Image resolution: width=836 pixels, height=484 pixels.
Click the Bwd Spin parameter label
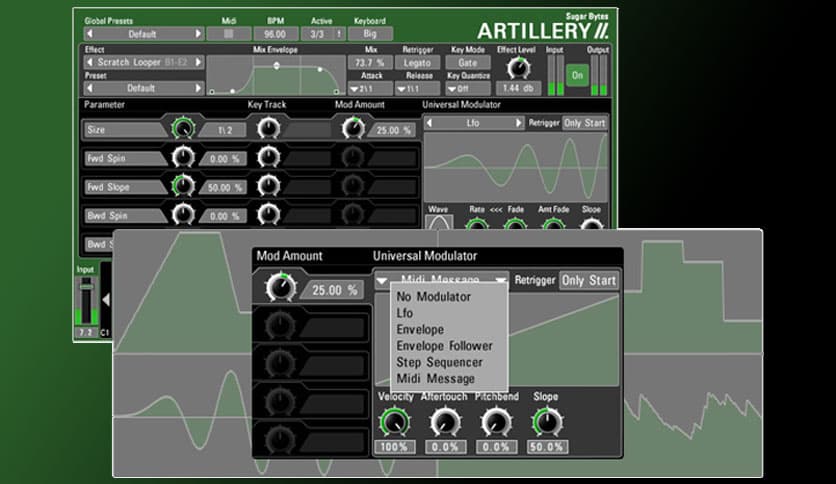[x=124, y=216]
